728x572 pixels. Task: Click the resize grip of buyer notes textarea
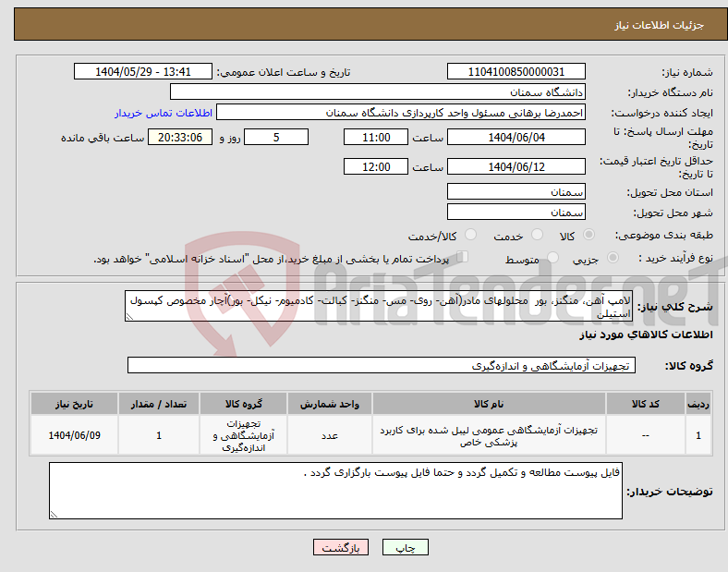tap(54, 514)
